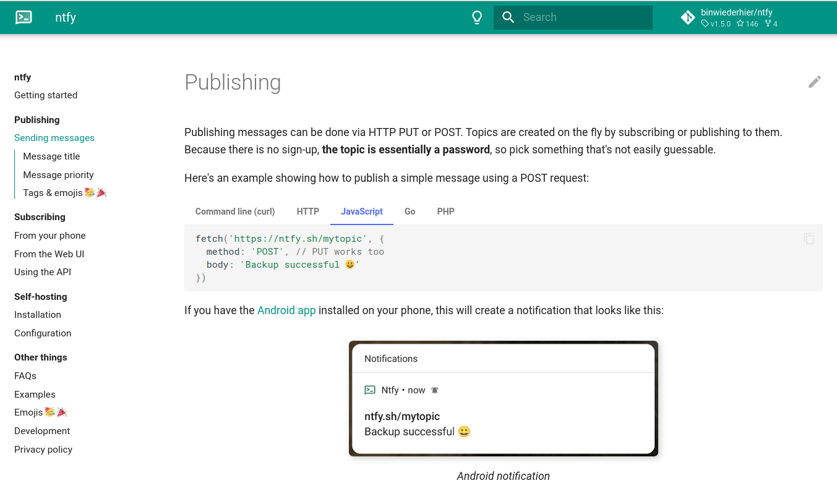Screen dimensions: 837x504
Task: Show the PHP code example tab
Action: coord(445,211)
